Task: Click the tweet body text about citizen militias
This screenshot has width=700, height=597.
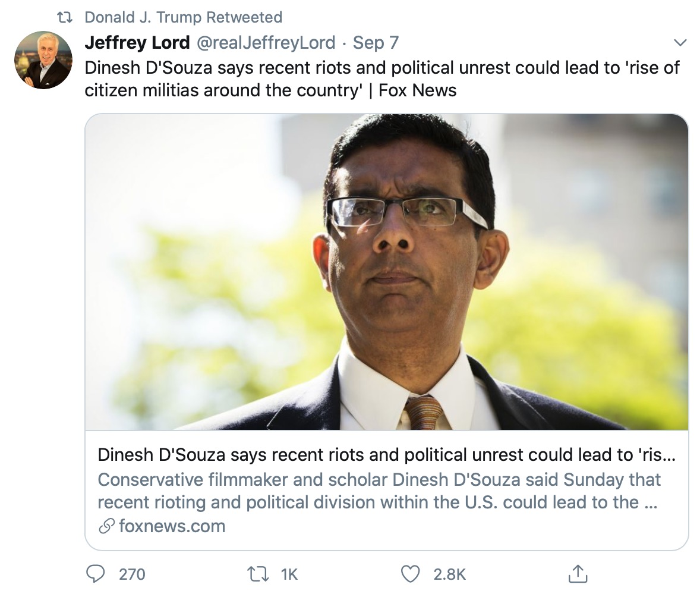Action: click(x=381, y=78)
